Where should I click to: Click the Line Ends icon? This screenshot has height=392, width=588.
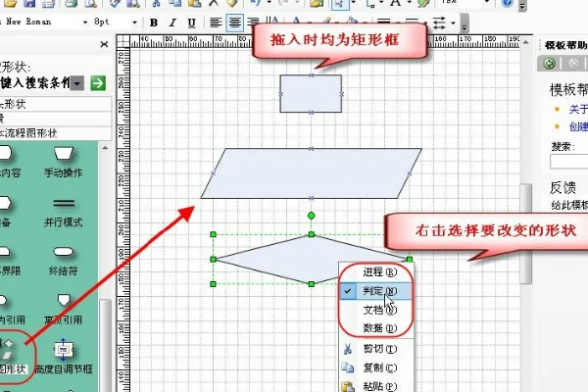point(439,23)
